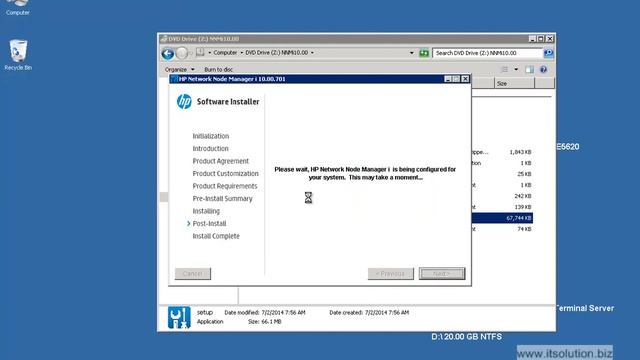This screenshot has height=360, width=640.
Task: Click the change view icon in Explorer
Action: tap(504, 69)
